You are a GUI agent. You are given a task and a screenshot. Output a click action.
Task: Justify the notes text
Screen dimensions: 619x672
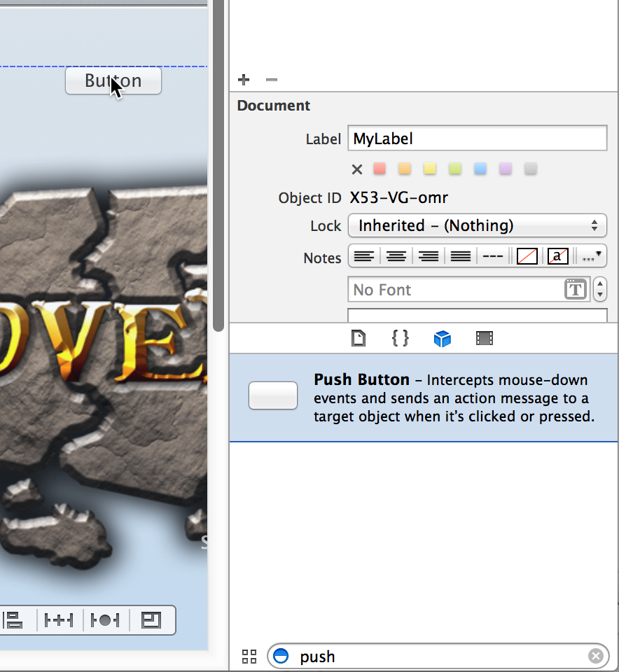(x=461, y=256)
